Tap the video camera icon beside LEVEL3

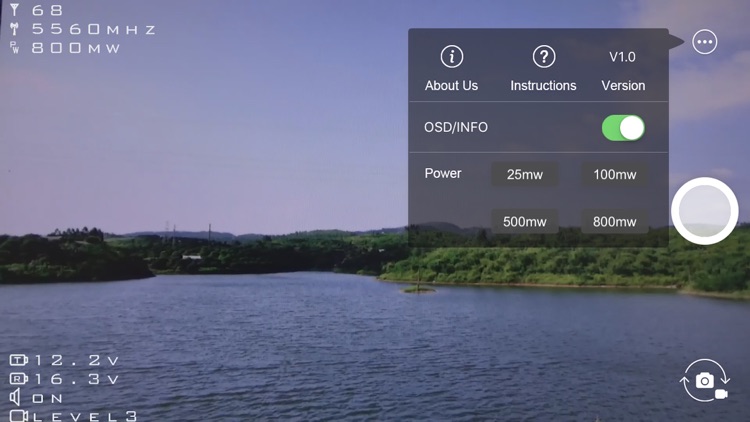tap(19, 416)
